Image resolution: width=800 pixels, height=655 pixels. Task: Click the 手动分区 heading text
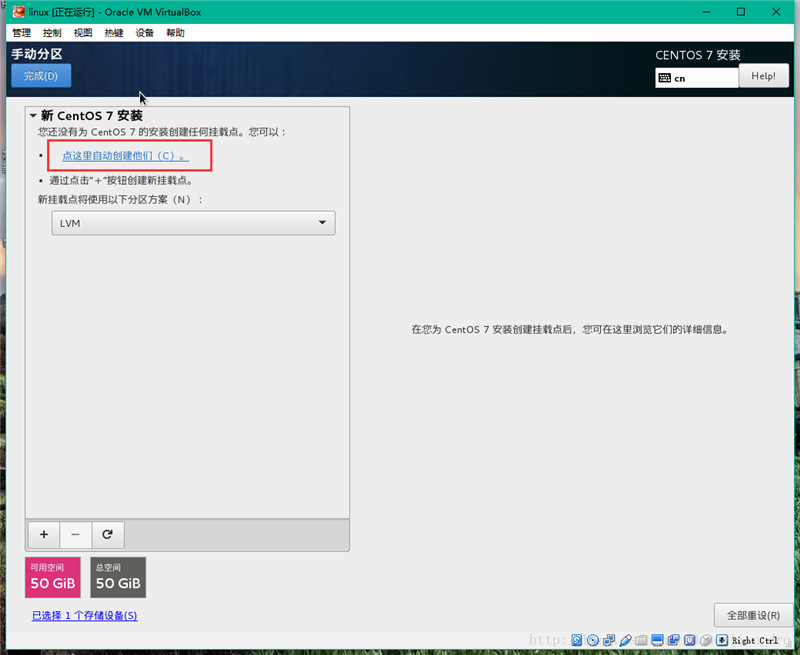tap(37, 54)
